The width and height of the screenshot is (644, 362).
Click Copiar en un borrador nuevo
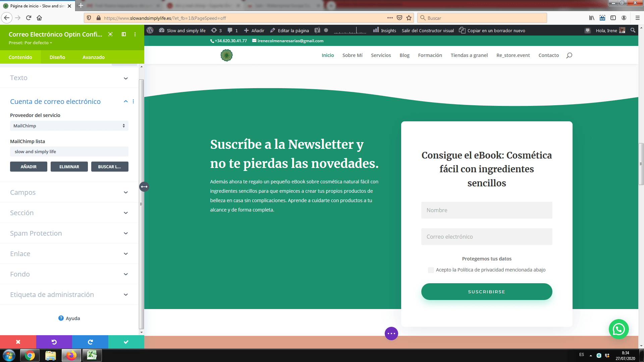pyautogui.click(x=492, y=31)
